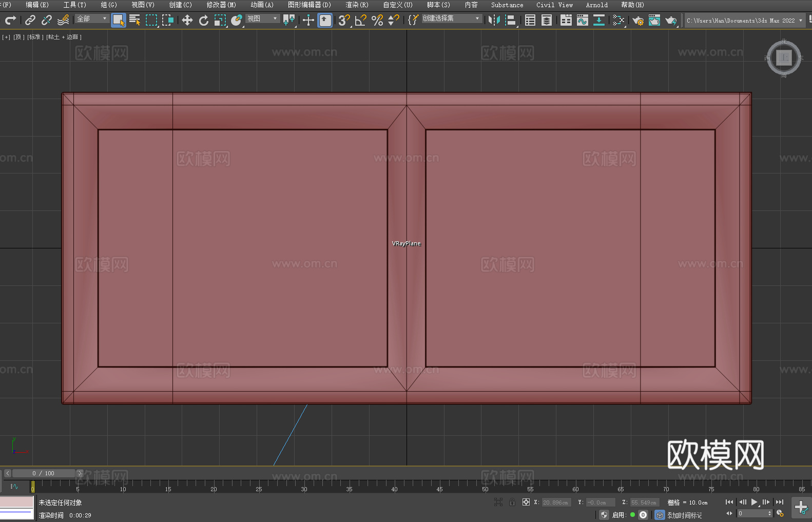The width and height of the screenshot is (812, 522).
Task: Open the Material Editor node icon
Action: (x=618, y=20)
